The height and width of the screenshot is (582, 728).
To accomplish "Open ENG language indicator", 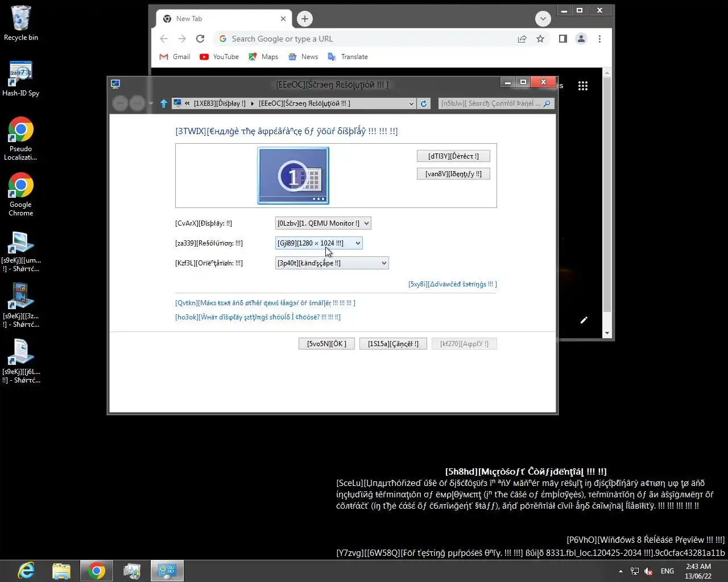I will pos(667,571).
